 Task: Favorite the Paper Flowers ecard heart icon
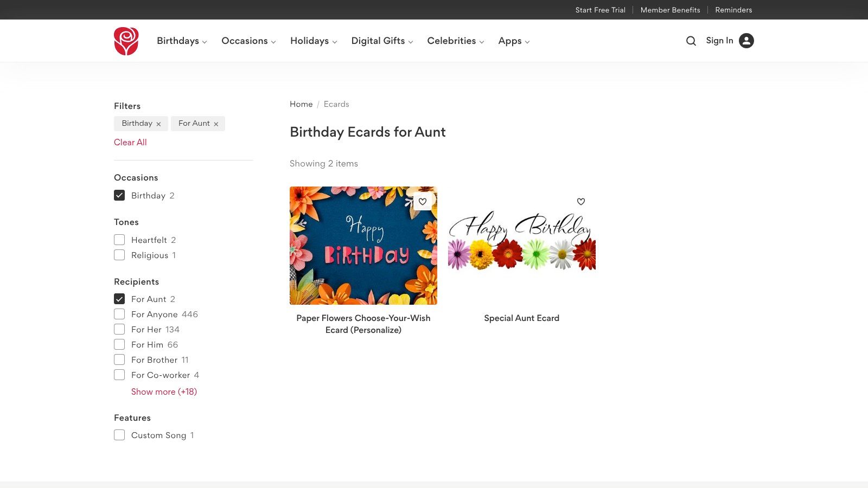(423, 201)
